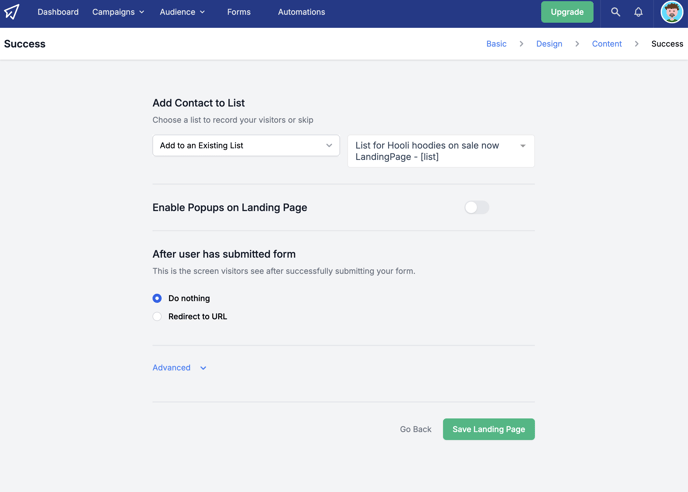The image size is (688, 492).
Task: Open the Add to an Existing List dropdown
Action: 246,145
